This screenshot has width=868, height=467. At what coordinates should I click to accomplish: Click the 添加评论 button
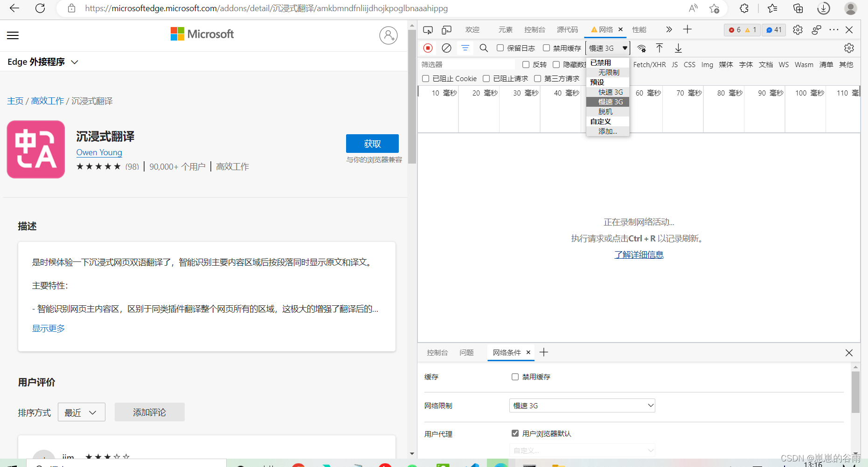pos(149,412)
